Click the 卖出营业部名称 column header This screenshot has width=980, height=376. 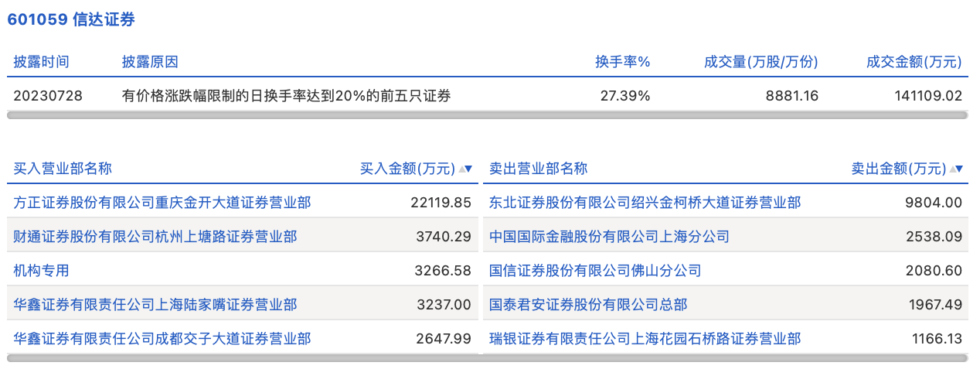tap(539, 169)
